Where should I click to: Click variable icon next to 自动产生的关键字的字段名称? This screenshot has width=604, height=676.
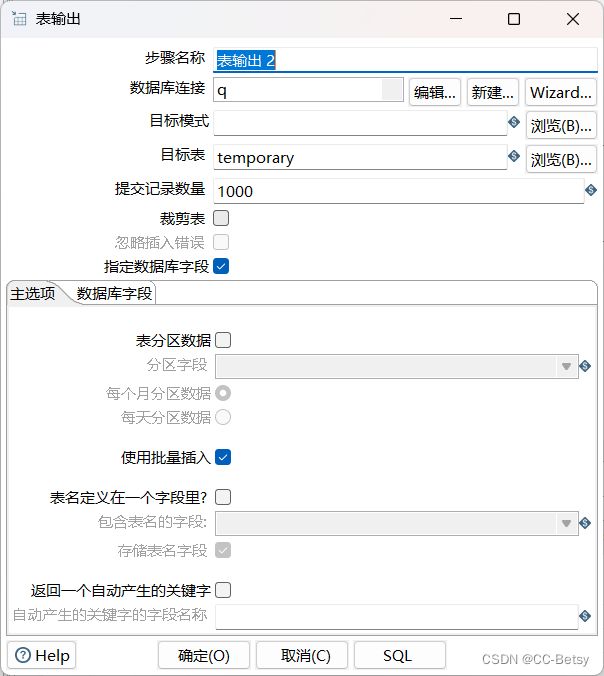click(585, 616)
